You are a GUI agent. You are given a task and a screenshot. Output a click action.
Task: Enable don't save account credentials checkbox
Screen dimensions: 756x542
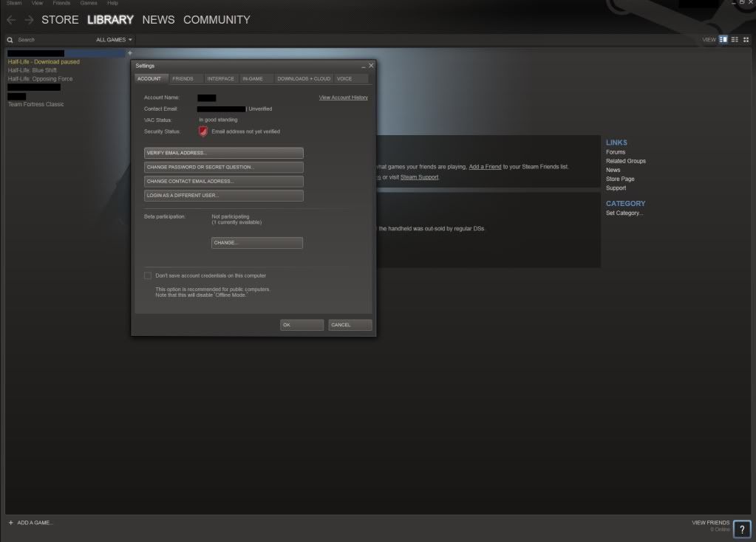(148, 275)
